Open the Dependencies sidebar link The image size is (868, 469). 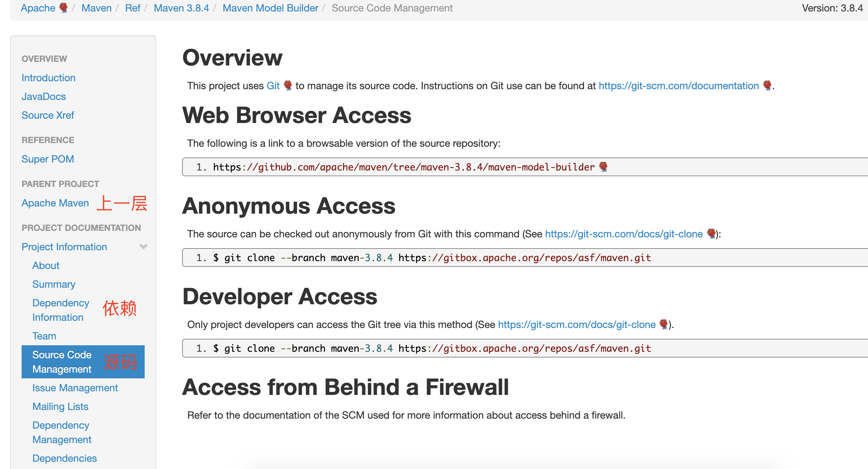[65, 458]
